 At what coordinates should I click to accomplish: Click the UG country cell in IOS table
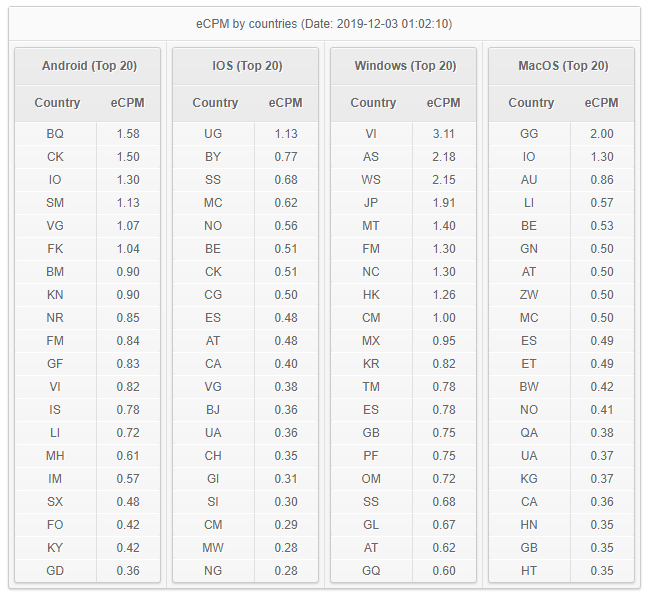(x=214, y=134)
